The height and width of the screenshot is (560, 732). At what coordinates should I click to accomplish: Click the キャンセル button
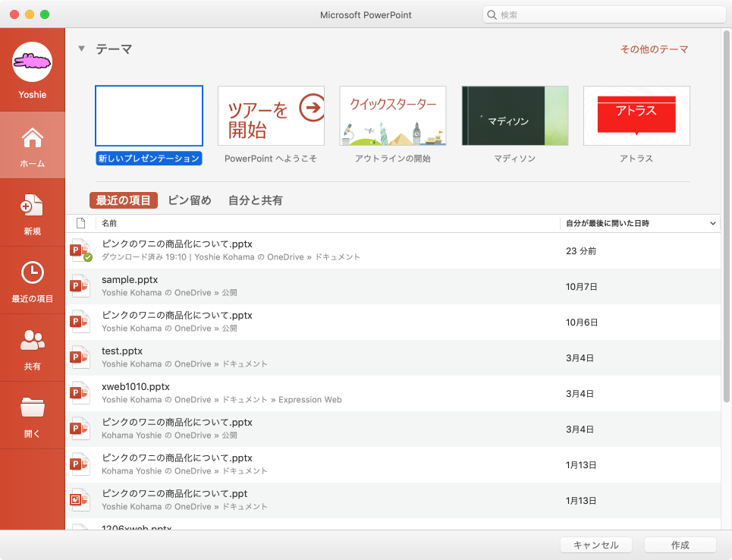pyautogui.click(x=596, y=545)
